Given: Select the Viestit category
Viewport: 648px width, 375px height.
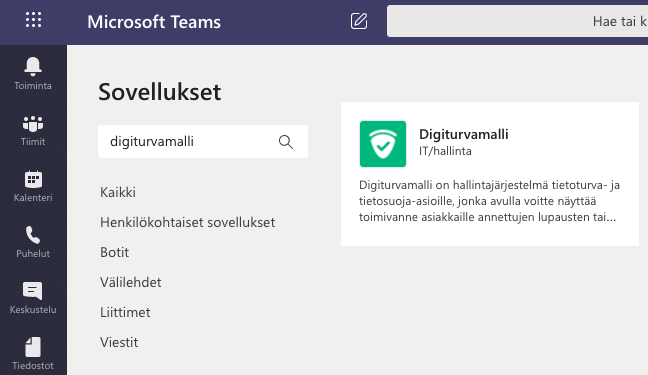Looking at the screenshot, I should tap(119, 342).
